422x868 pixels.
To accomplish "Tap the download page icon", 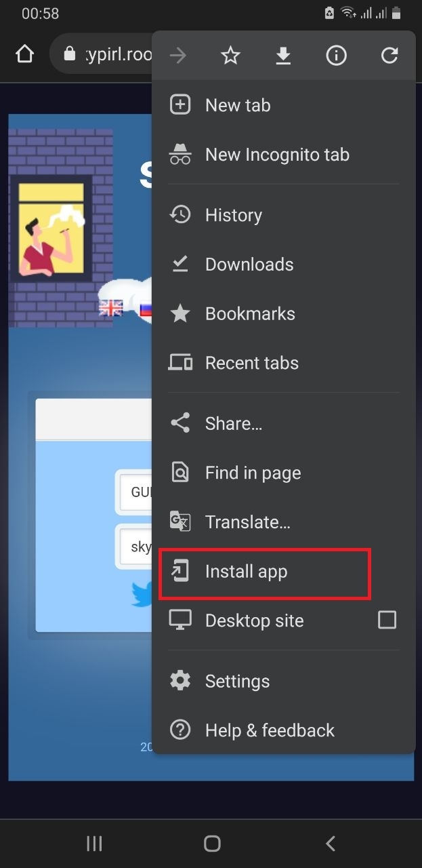I will pyautogui.click(x=283, y=56).
